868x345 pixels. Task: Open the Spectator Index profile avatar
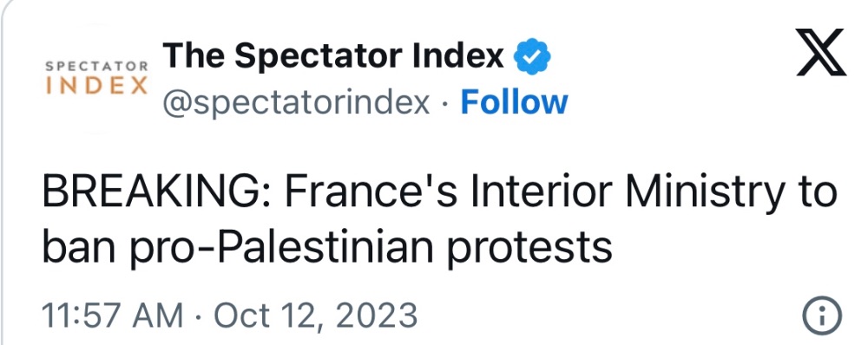[96, 79]
